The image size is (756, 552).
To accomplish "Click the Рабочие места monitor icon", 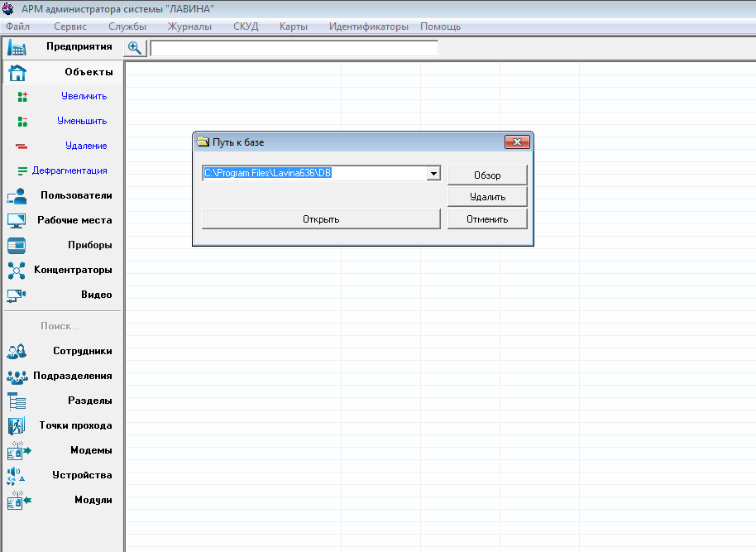I will point(17,221).
